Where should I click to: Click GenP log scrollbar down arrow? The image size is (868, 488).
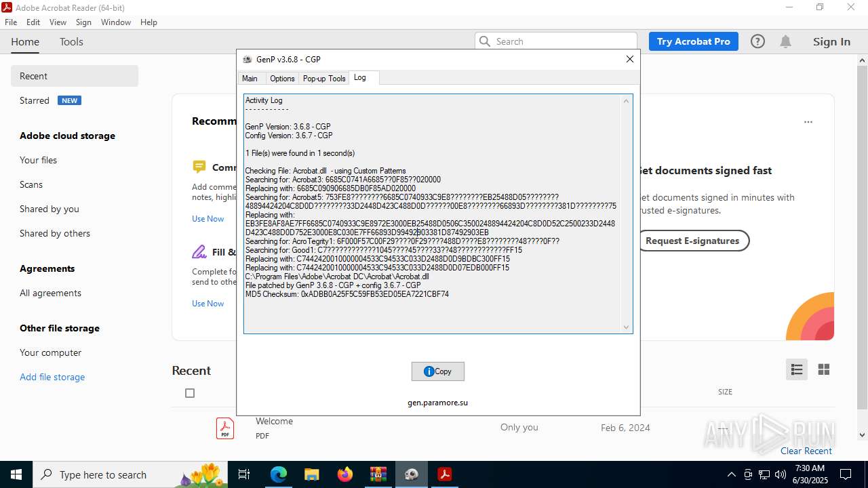(626, 327)
